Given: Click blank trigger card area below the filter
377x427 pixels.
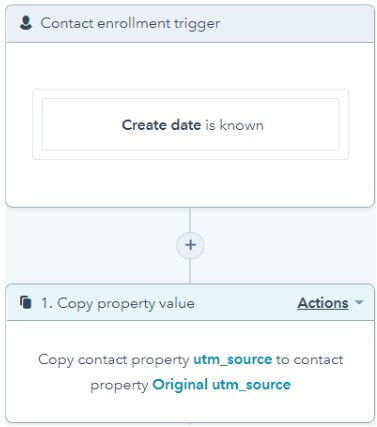Looking at the screenshot, I should pyautogui.click(x=190, y=183).
